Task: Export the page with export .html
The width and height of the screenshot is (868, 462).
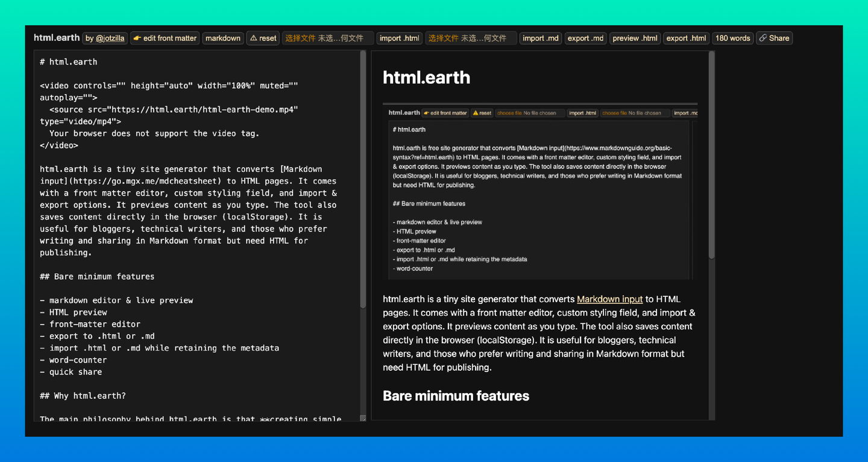Action: tap(686, 38)
